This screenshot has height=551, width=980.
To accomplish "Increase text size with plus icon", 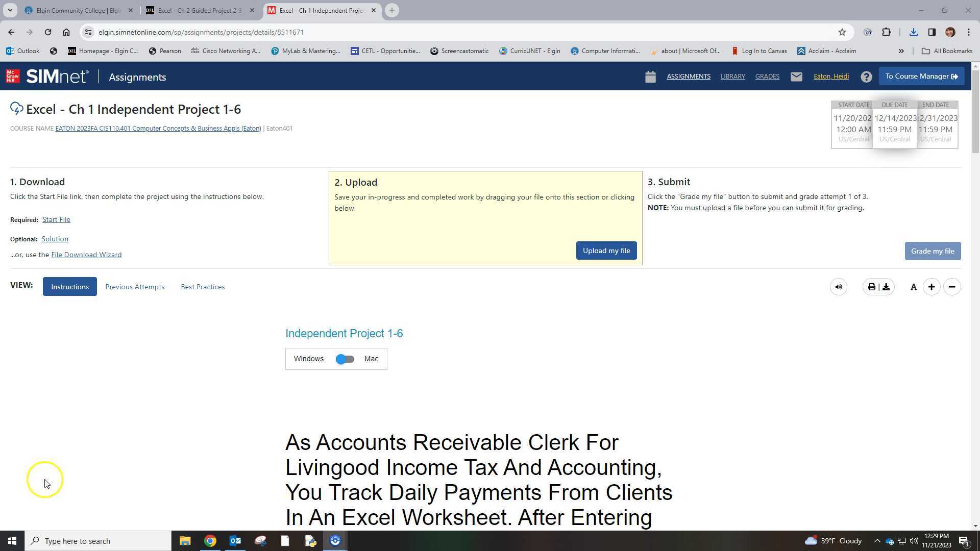I will pos(932,287).
